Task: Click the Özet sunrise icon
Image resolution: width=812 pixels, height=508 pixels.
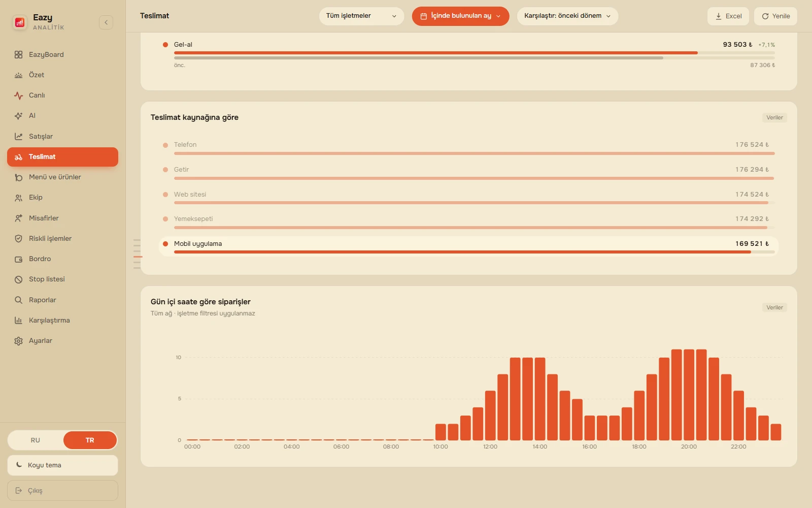Action: [19, 75]
